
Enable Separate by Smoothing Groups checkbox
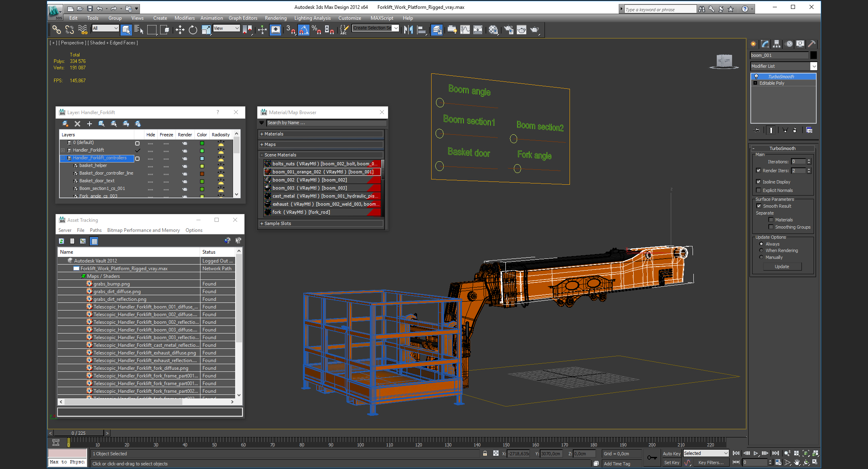771,227
